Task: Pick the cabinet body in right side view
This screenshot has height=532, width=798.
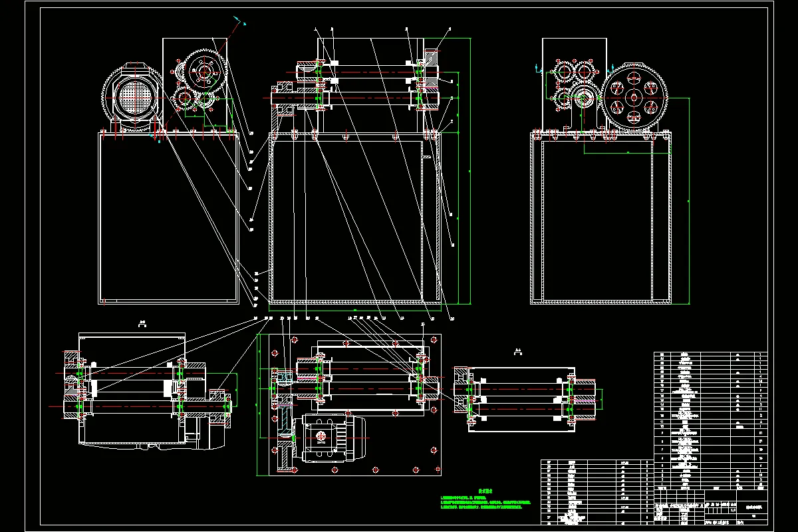Action: point(600,218)
